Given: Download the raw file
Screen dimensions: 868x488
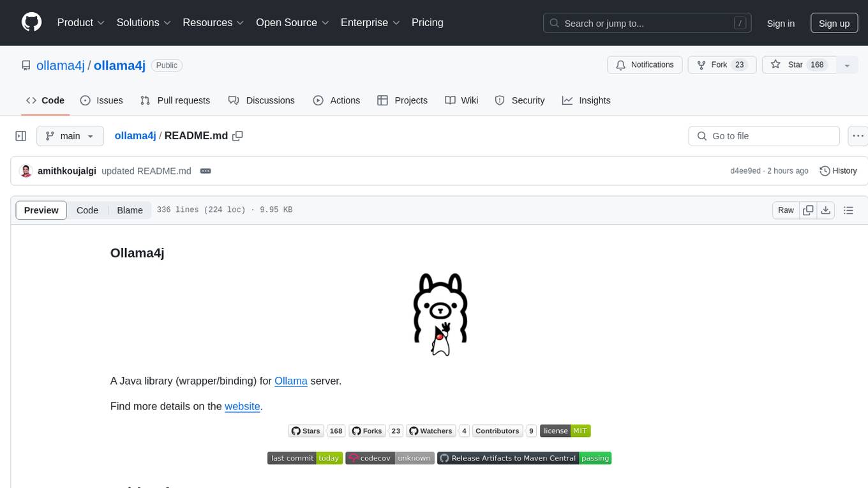Looking at the screenshot, I should (x=825, y=210).
